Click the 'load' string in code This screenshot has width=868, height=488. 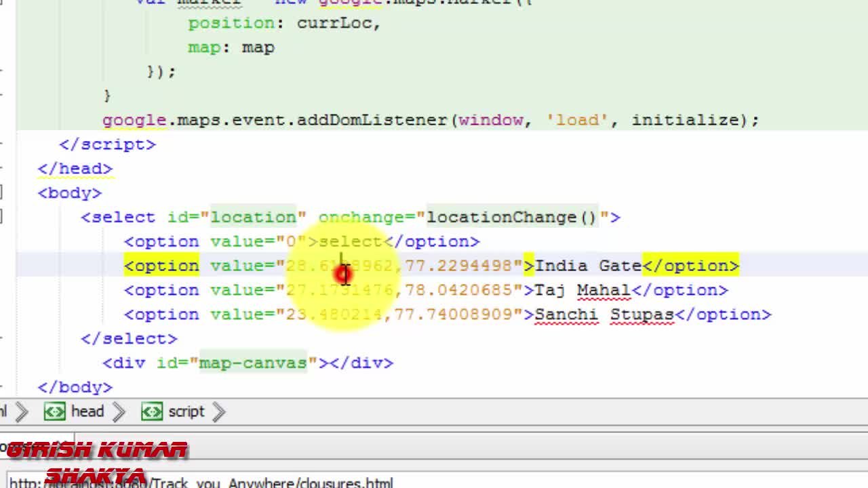click(x=578, y=120)
